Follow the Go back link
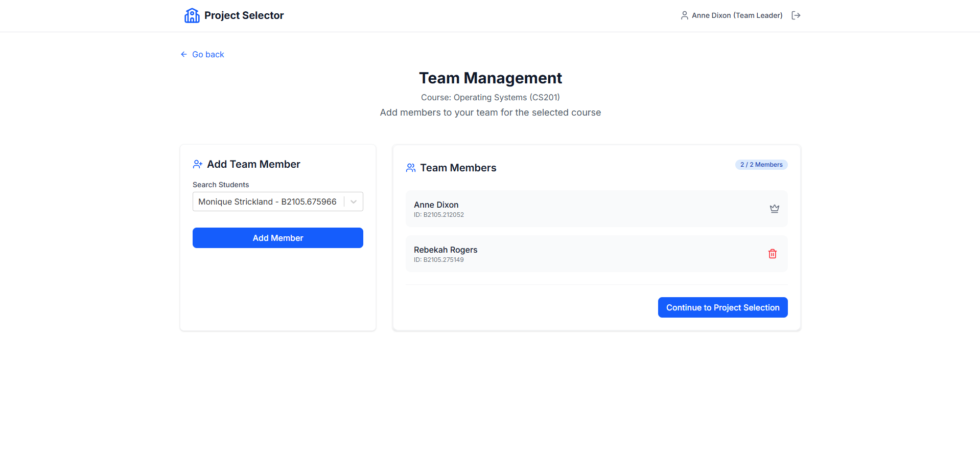 click(x=202, y=54)
